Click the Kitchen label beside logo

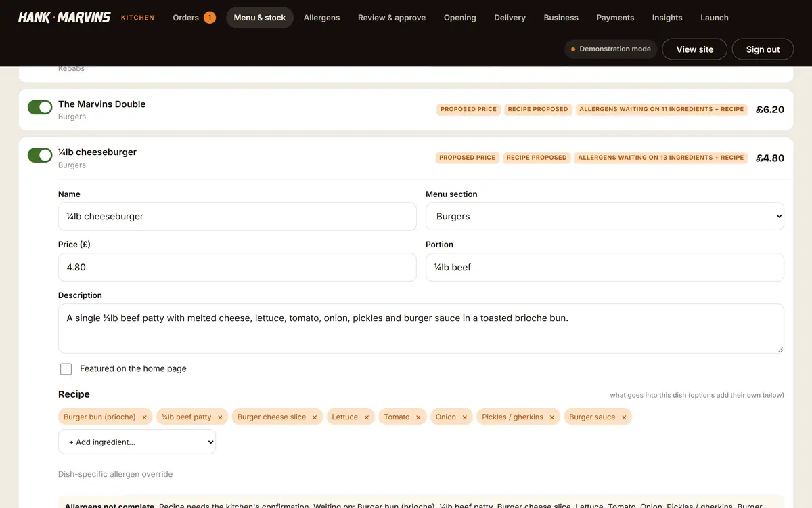click(x=137, y=18)
